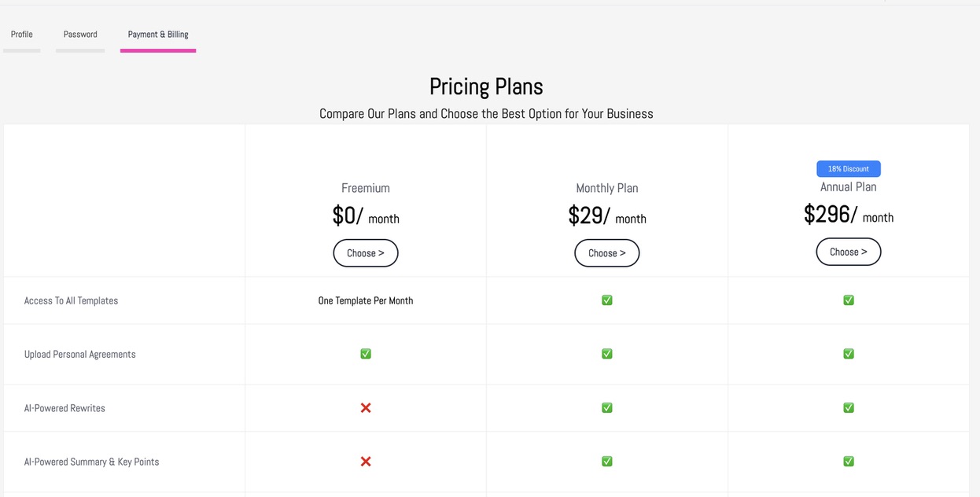
Task: Click Annual Plan checkmark for Access To All Templates
Action: (x=848, y=300)
